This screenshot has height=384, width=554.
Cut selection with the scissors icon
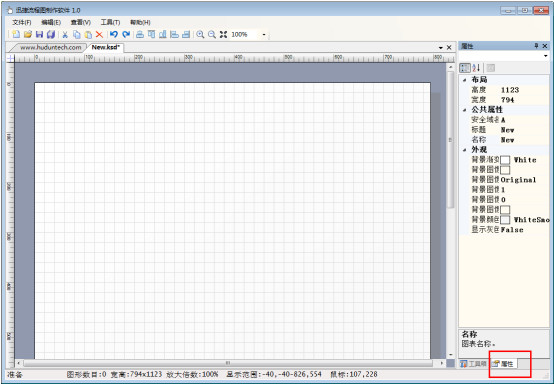(65, 34)
